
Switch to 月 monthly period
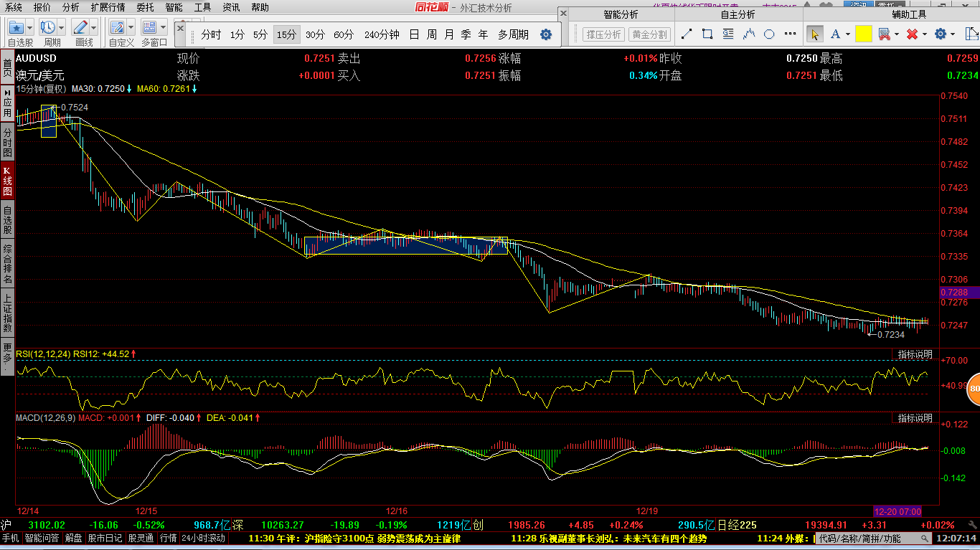point(449,34)
